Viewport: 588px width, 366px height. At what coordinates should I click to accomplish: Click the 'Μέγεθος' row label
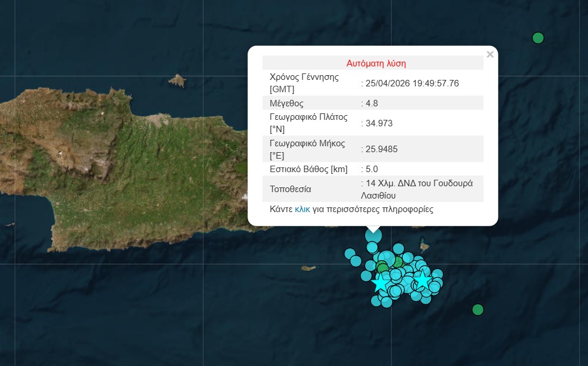pos(286,103)
